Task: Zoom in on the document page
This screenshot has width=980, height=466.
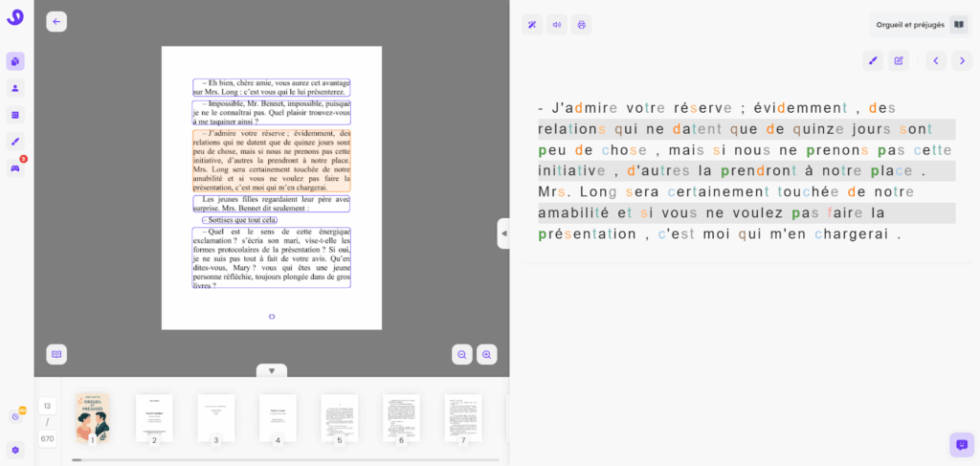Action: 486,354
